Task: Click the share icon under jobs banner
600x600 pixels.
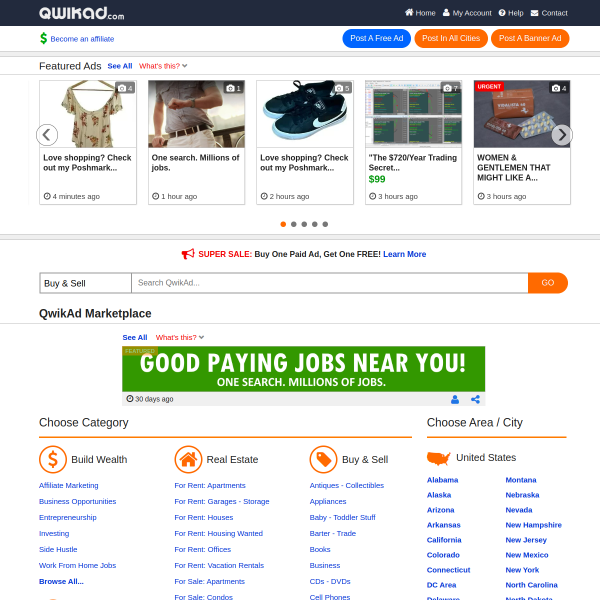Action: click(475, 399)
